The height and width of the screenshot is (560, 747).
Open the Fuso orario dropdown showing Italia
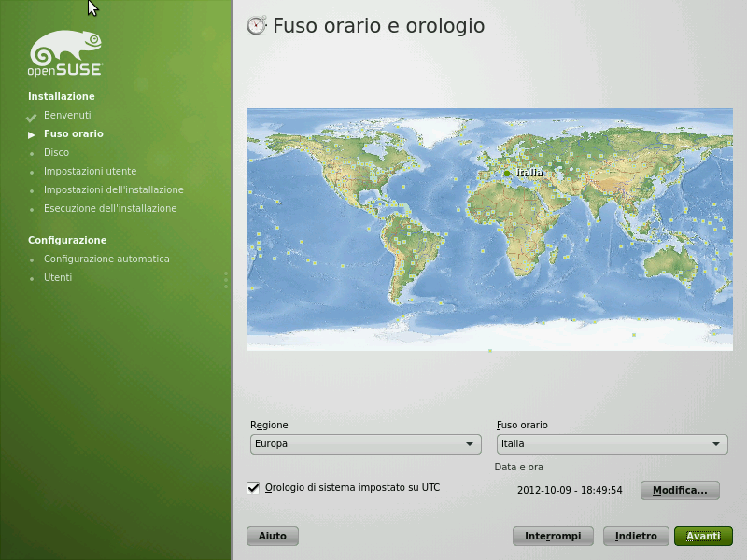pyautogui.click(x=613, y=444)
